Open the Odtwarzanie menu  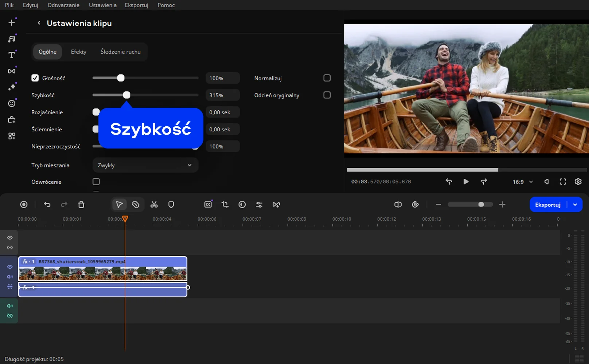pos(63,5)
